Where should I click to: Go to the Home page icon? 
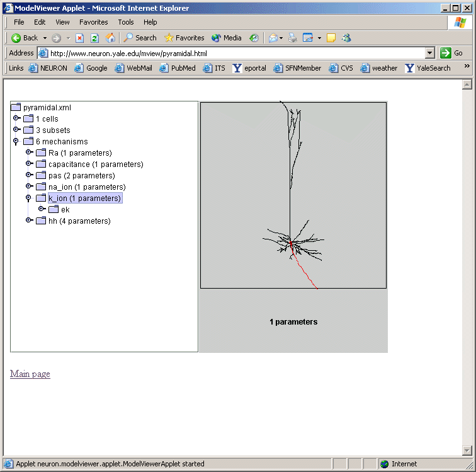click(x=110, y=38)
